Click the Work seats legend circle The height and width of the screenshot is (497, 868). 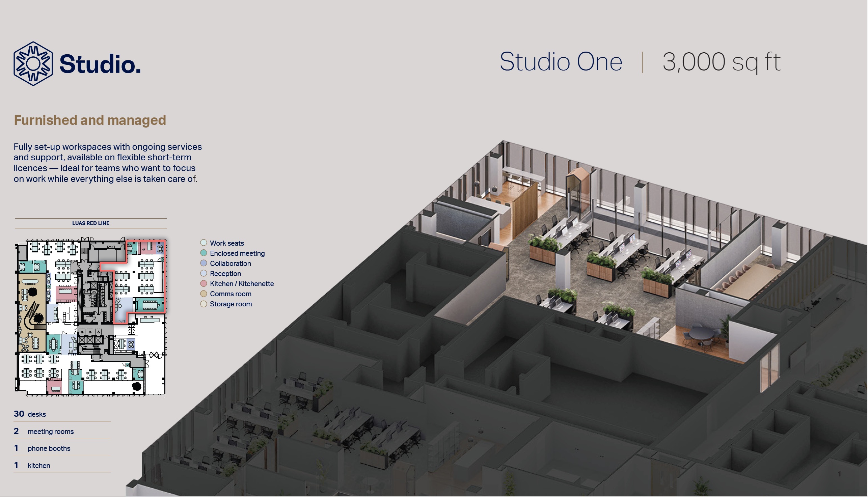pos(204,243)
